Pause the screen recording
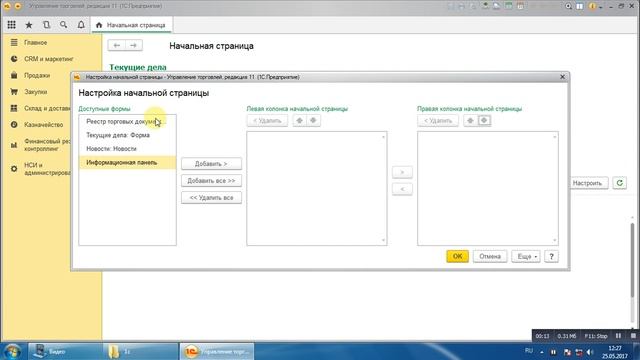The image size is (640, 360). coord(618,336)
